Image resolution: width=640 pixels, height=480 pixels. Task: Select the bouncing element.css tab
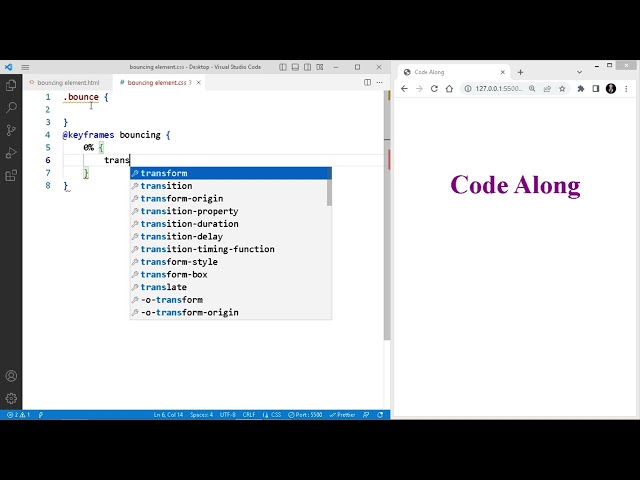click(157, 82)
